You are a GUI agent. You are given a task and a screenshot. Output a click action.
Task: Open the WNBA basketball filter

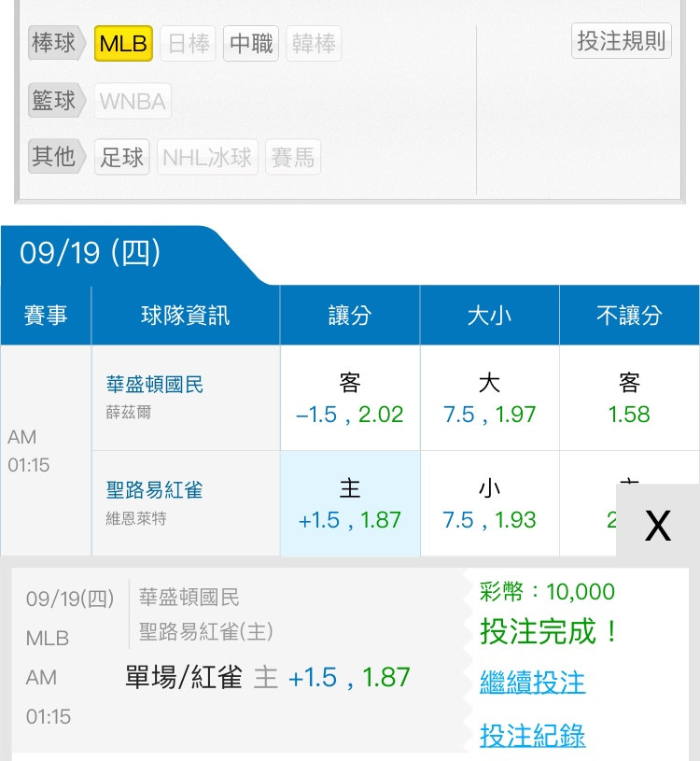tap(133, 101)
